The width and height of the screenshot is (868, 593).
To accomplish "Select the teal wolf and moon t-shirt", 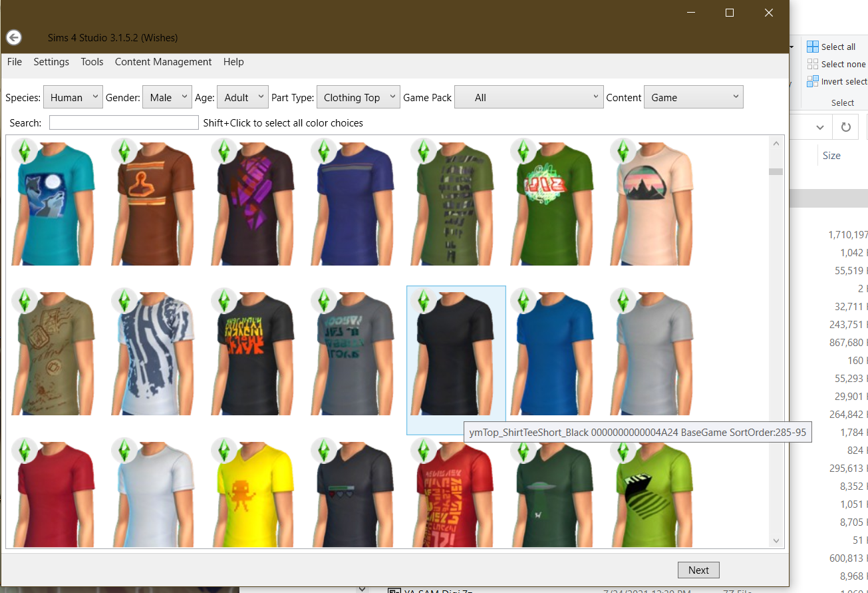I will point(53,202).
